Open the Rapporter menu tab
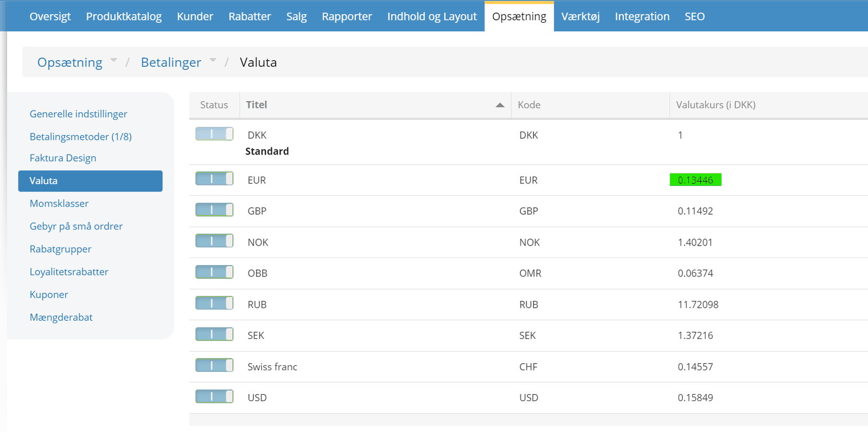This screenshot has width=868, height=432. 347,16
